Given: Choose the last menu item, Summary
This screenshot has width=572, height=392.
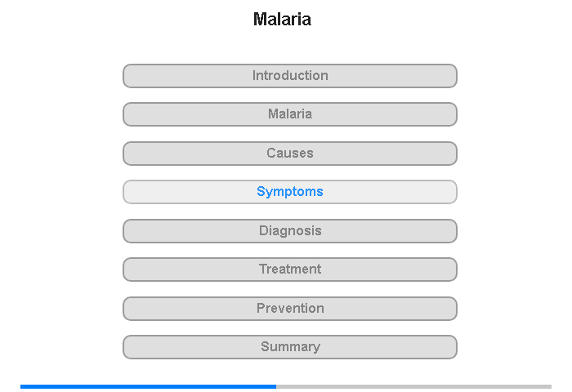Looking at the screenshot, I should click(x=290, y=347).
